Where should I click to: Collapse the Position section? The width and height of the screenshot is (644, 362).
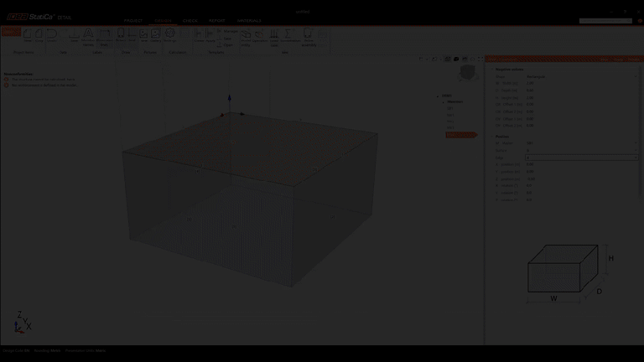tap(492, 137)
